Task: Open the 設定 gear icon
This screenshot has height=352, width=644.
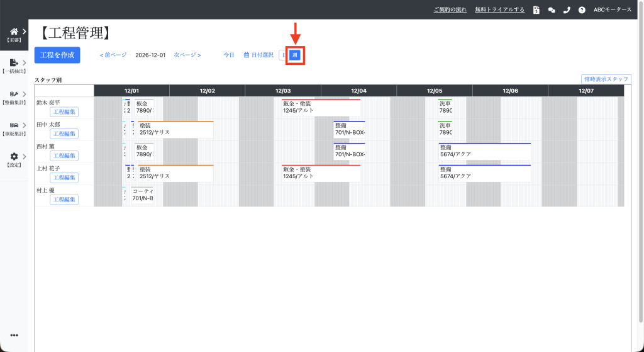Action: click(x=14, y=156)
